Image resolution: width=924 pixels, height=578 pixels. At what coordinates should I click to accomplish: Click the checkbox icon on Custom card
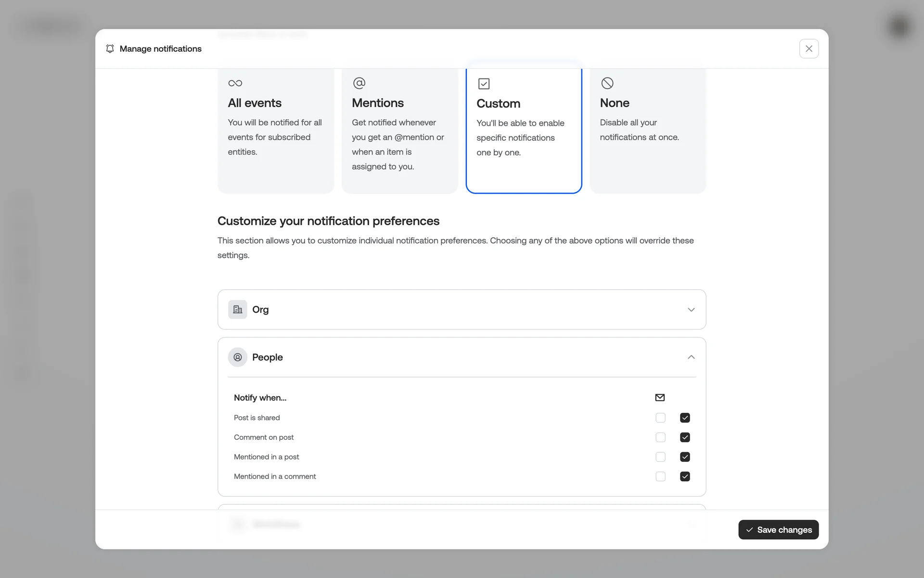pyautogui.click(x=484, y=84)
